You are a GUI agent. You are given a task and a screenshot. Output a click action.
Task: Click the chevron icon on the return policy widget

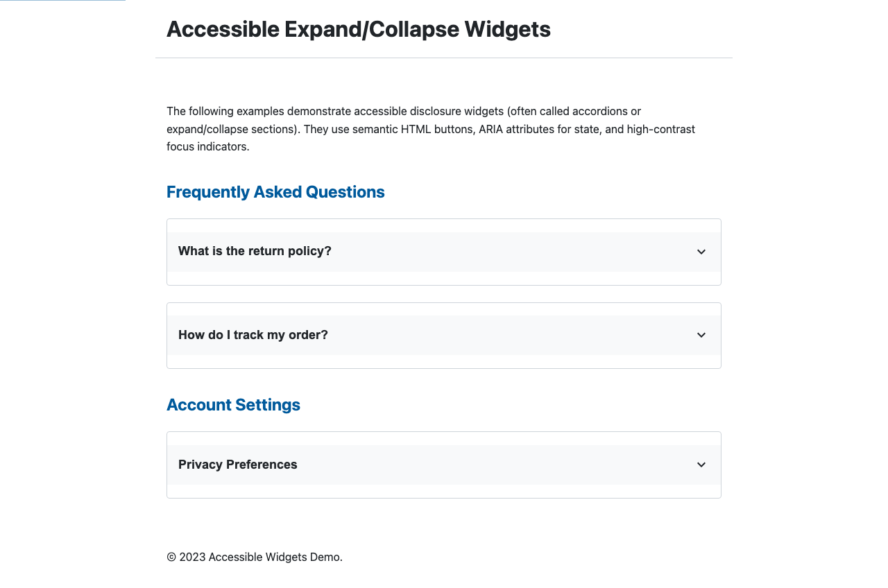[x=701, y=252]
